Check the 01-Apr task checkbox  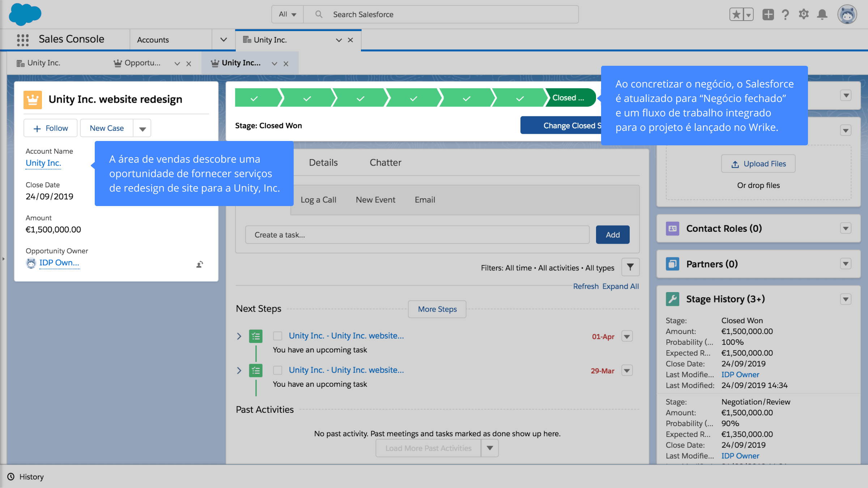coord(278,336)
